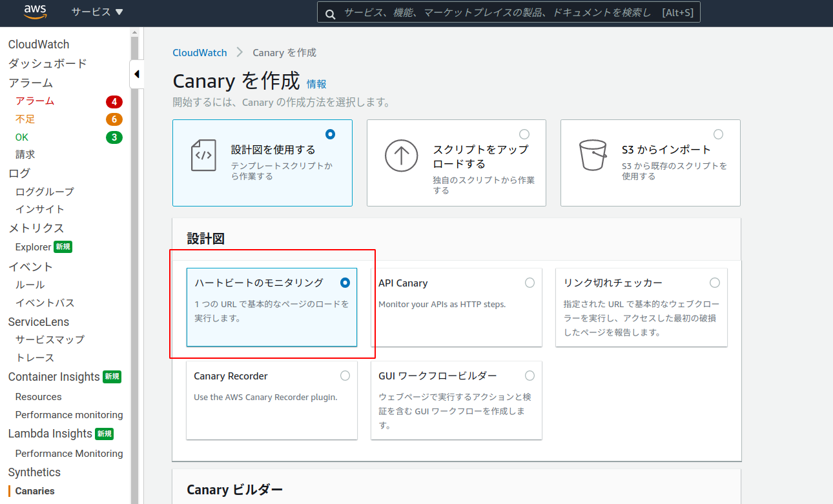Screen dimensions: 833x504
Task: Select the リンク切れチェッカー radio button
Action: (714, 283)
